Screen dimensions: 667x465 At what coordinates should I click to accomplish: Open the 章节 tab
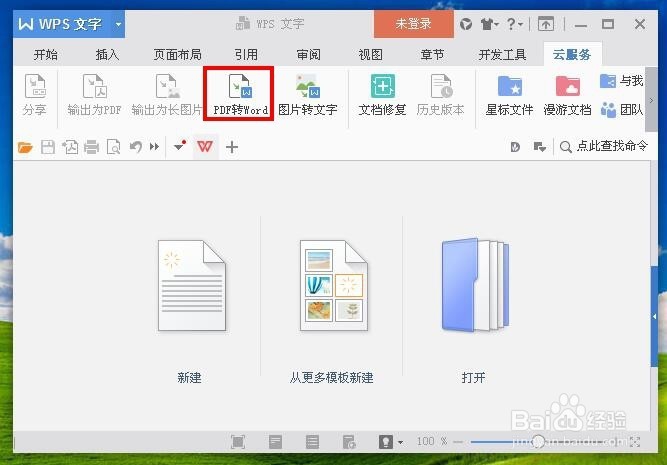[x=432, y=54]
